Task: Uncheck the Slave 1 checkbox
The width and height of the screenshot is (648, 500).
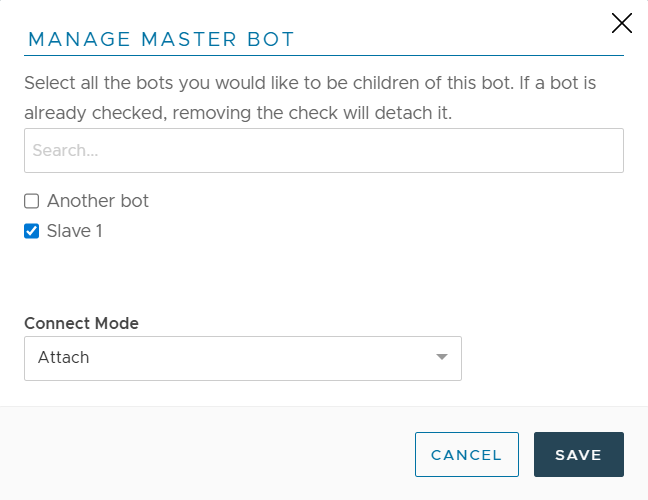Action: point(31,232)
